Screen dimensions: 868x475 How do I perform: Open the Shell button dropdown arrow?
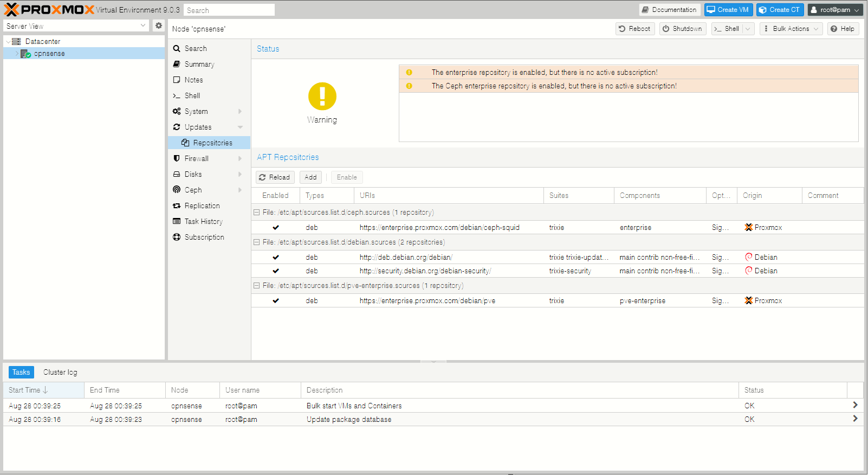point(748,29)
